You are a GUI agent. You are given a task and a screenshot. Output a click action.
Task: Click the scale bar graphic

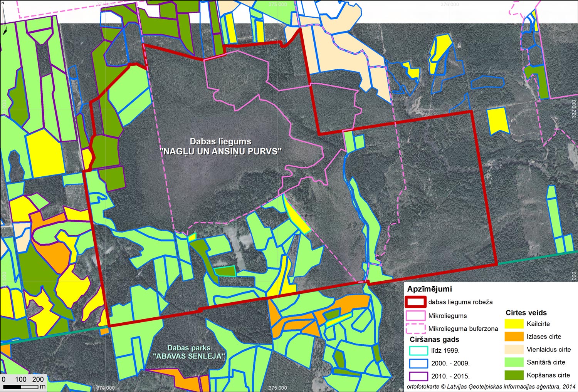click(23, 386)
